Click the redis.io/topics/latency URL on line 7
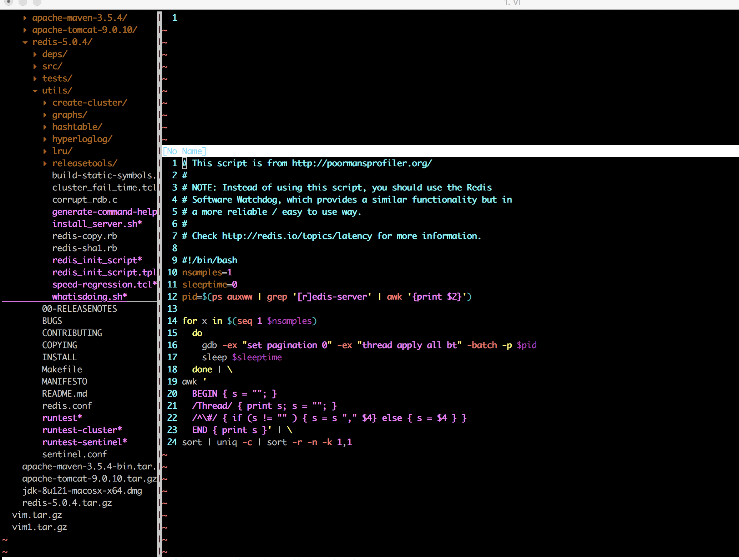 click(x=297, y=236)
